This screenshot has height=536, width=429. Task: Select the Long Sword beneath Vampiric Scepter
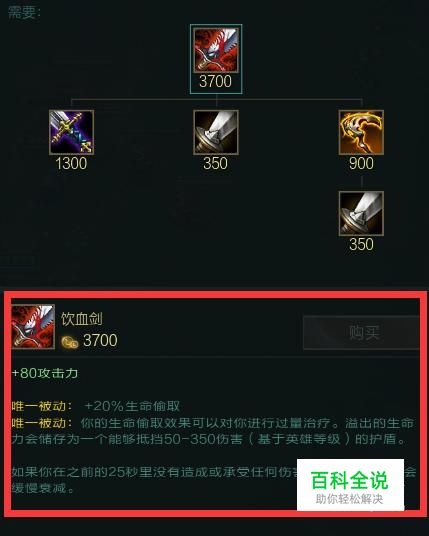point(361,214)
